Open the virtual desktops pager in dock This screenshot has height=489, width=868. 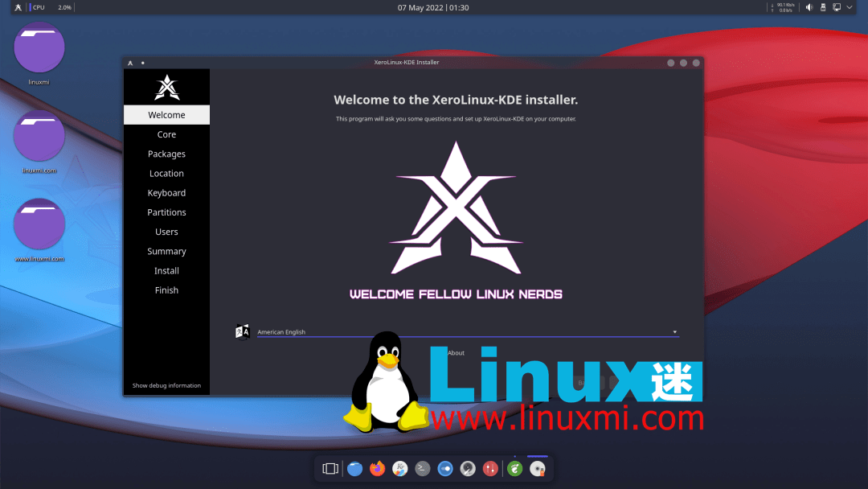[x=330, y=469]
